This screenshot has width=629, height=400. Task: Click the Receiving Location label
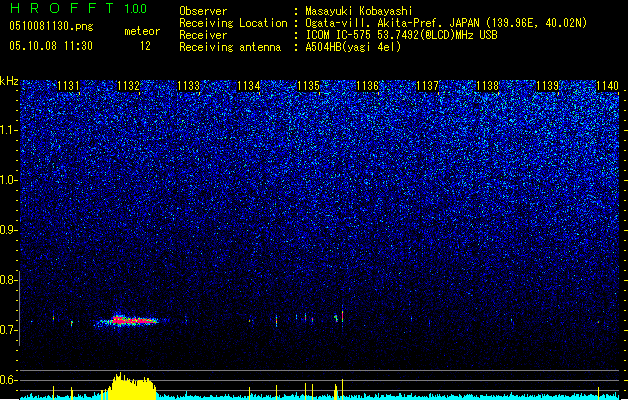[x=233, y=23]
